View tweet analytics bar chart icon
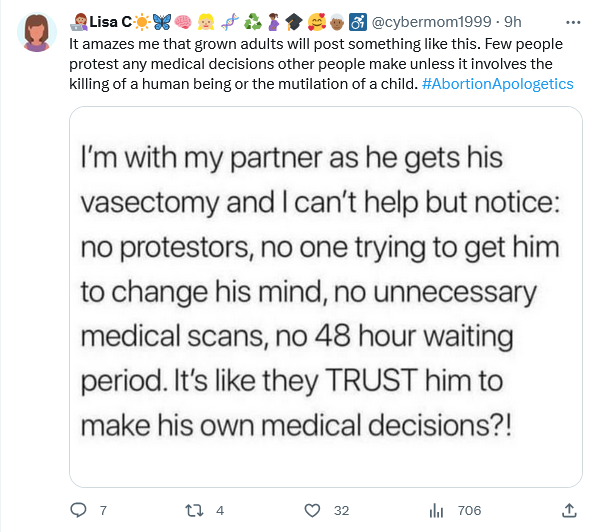Image resolution: width=598 pixels, height=532 pixels. (436, 510)
